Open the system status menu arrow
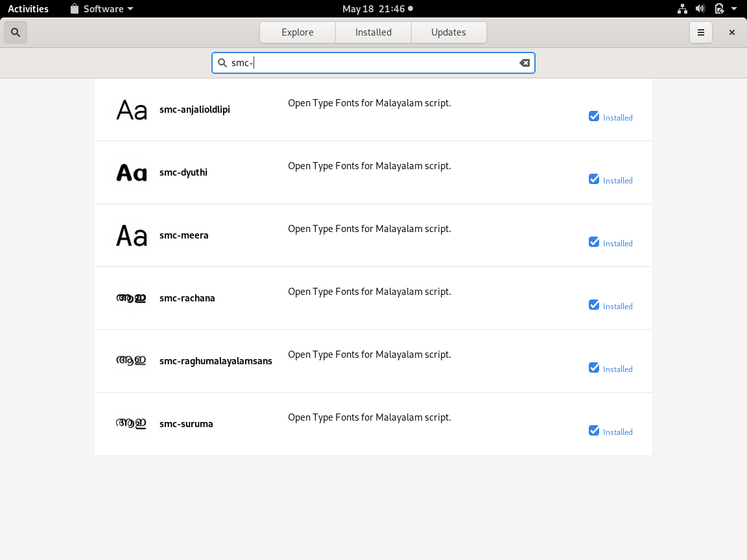 point(735,9)
